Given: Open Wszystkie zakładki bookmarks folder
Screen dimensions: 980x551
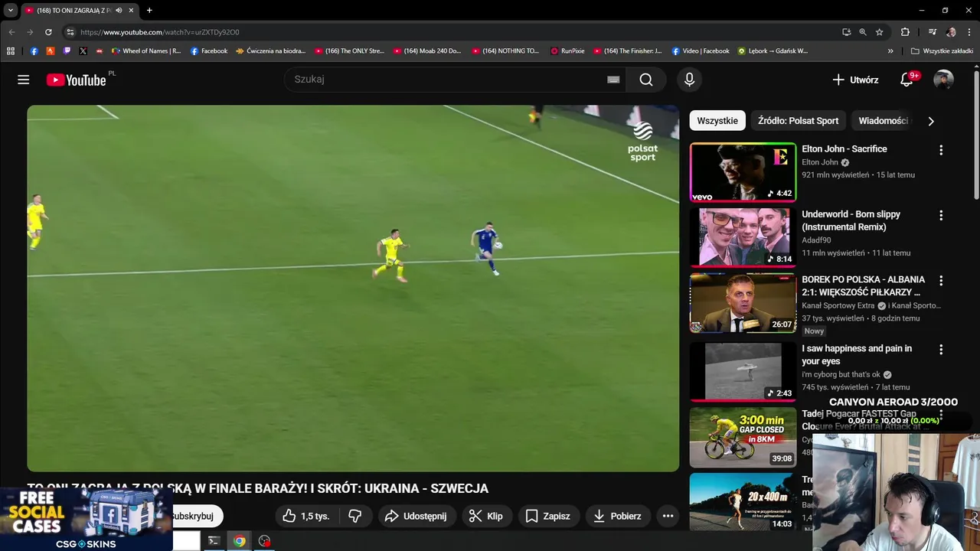Looking at the screenshot, I should [x=942, y=51].
